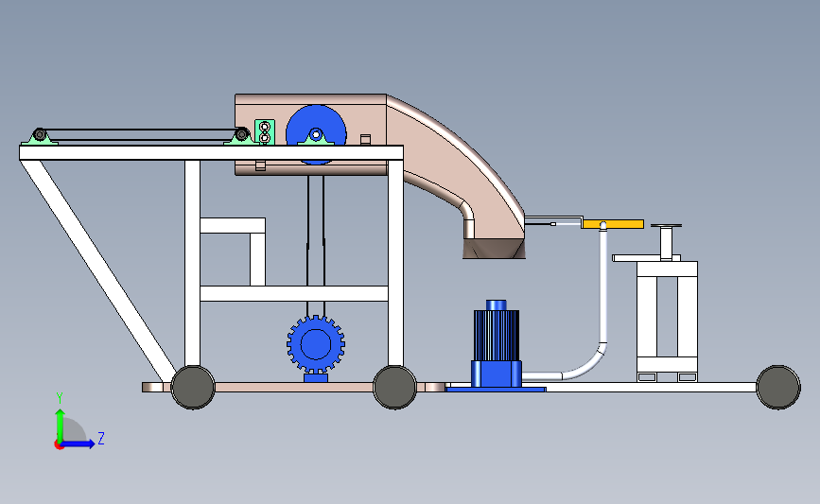Pick the T-shaped handle on the right stand
This screenshot has width=820, height=504.
(666, 241)
